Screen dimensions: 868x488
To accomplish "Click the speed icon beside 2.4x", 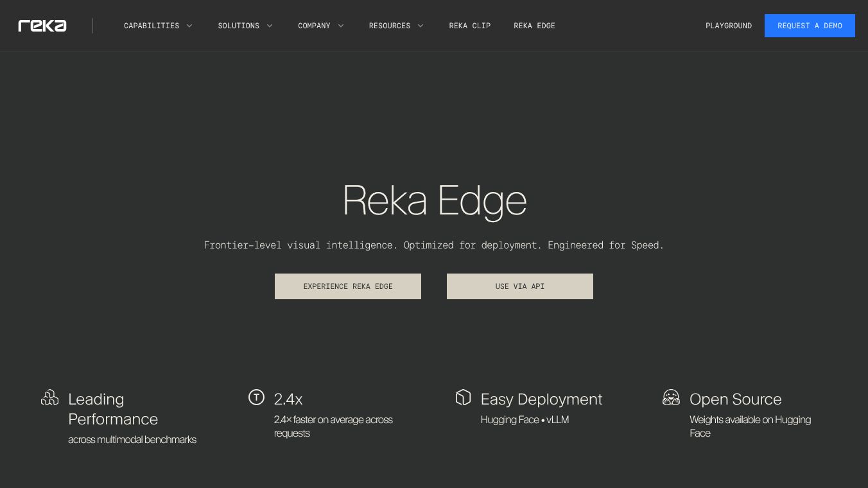I will pyautogui.click(x=256, y=397).
